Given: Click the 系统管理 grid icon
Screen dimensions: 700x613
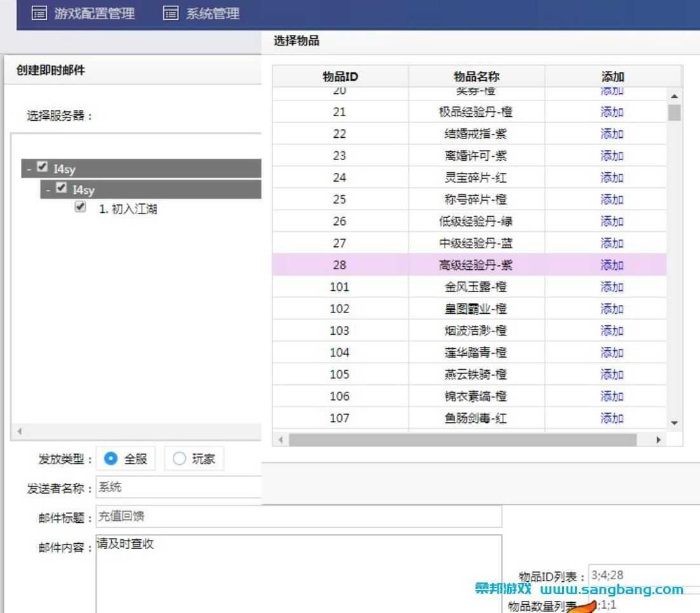Looking at the screenshot, I should point(170,13).
